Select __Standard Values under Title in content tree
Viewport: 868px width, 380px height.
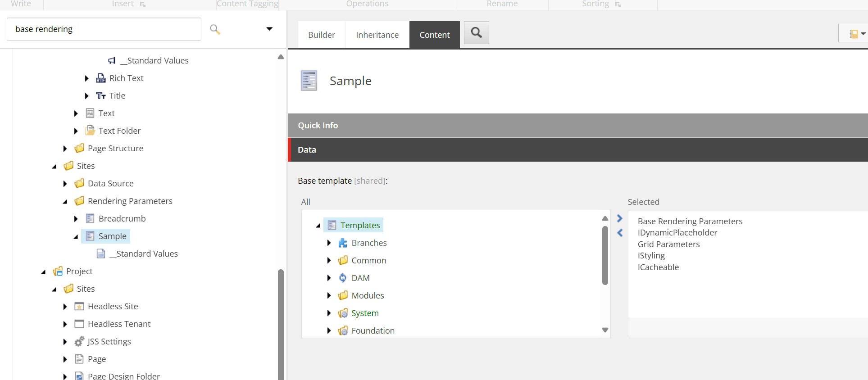[154, 60]
